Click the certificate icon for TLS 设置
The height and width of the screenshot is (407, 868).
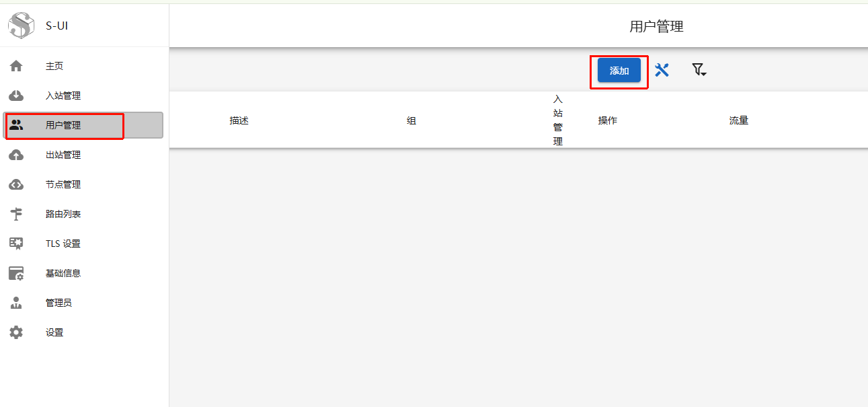[16, 244]
